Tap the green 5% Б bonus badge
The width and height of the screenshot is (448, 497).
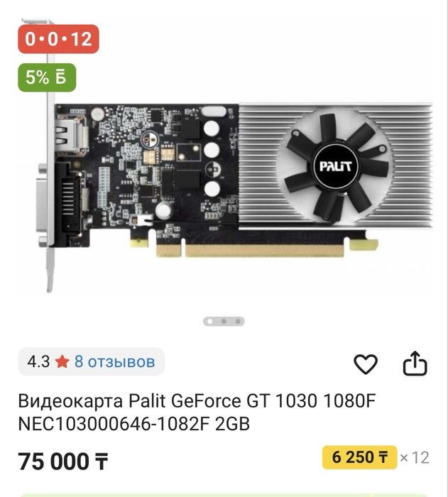[x=47, y=77]
